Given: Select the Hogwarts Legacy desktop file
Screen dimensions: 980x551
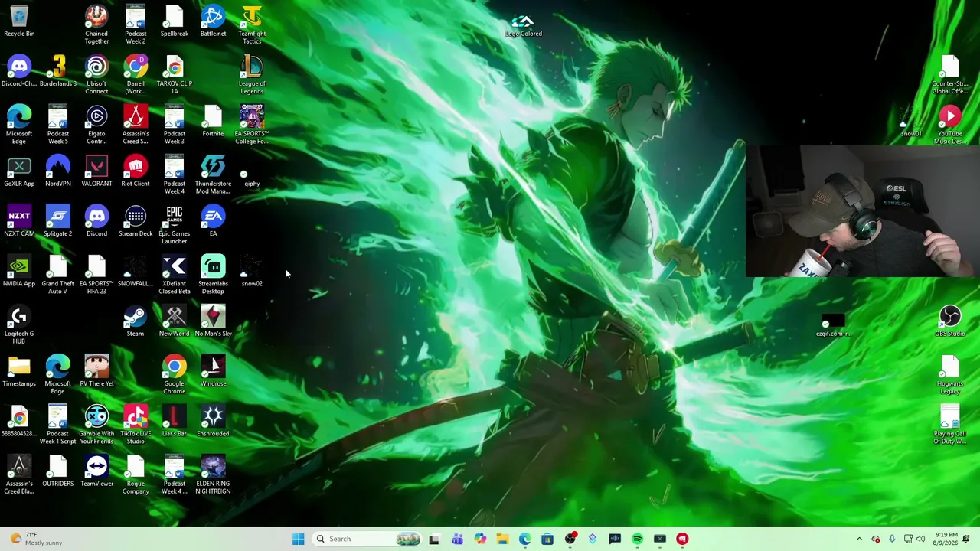Looking at the screenshot, I should coord(949,374).
